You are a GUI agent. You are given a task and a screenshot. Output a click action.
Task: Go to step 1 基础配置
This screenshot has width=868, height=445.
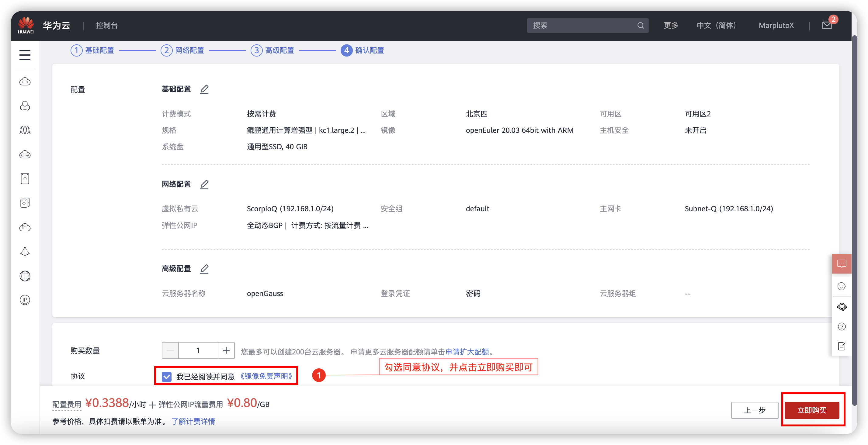(x=93, y=50)
